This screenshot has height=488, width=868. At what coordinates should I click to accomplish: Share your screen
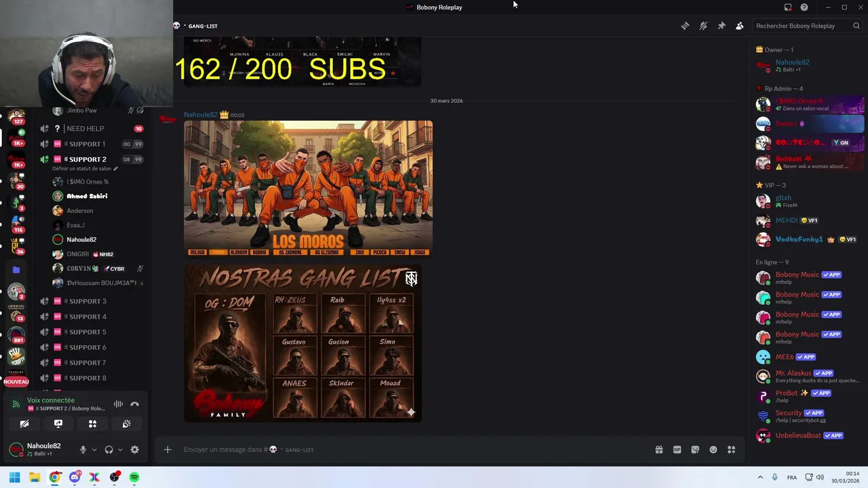pos(58,424)
